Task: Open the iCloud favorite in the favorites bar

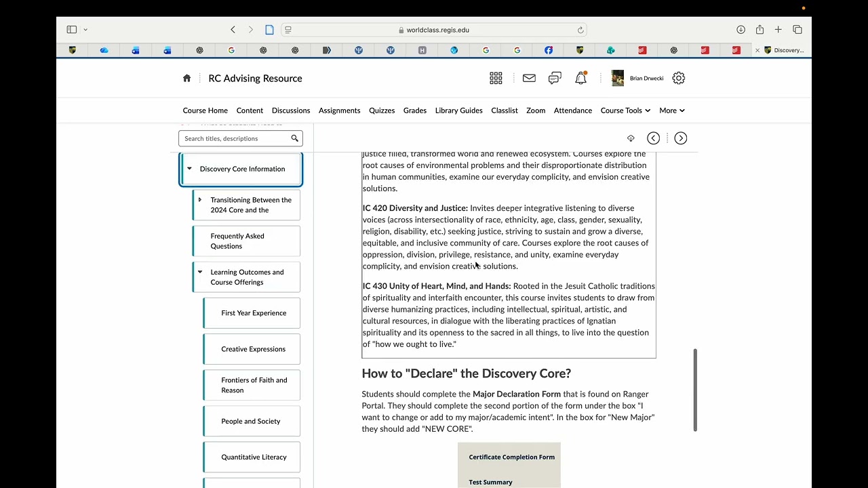Action: coord(104,50)
